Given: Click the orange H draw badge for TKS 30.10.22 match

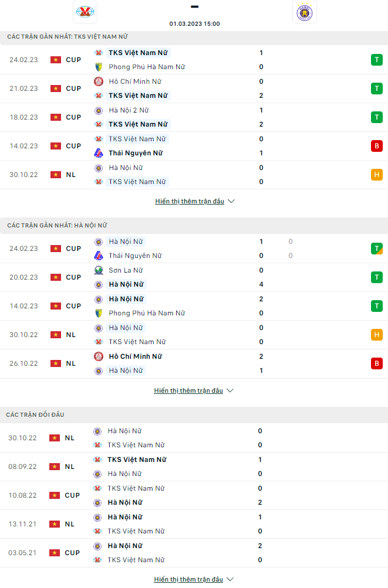Looking at the screenshot, I should (x=376, y=175).
